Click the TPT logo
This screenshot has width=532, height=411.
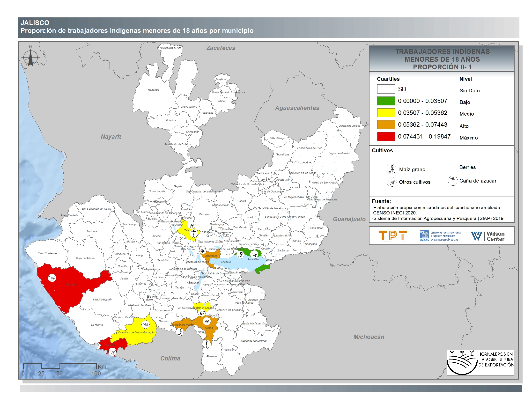tap(393, 236)
